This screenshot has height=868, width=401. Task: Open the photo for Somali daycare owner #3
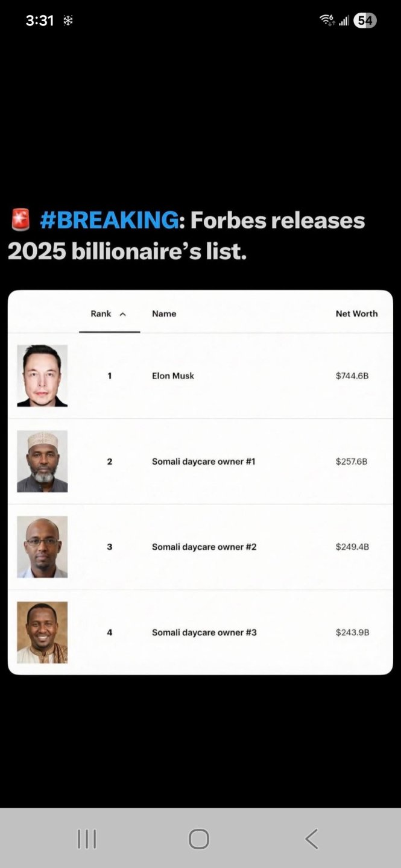(42, 632)
